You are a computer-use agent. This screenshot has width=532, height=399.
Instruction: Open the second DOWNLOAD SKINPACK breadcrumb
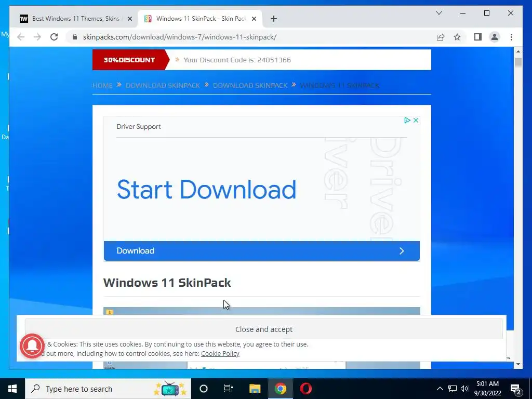250,85
